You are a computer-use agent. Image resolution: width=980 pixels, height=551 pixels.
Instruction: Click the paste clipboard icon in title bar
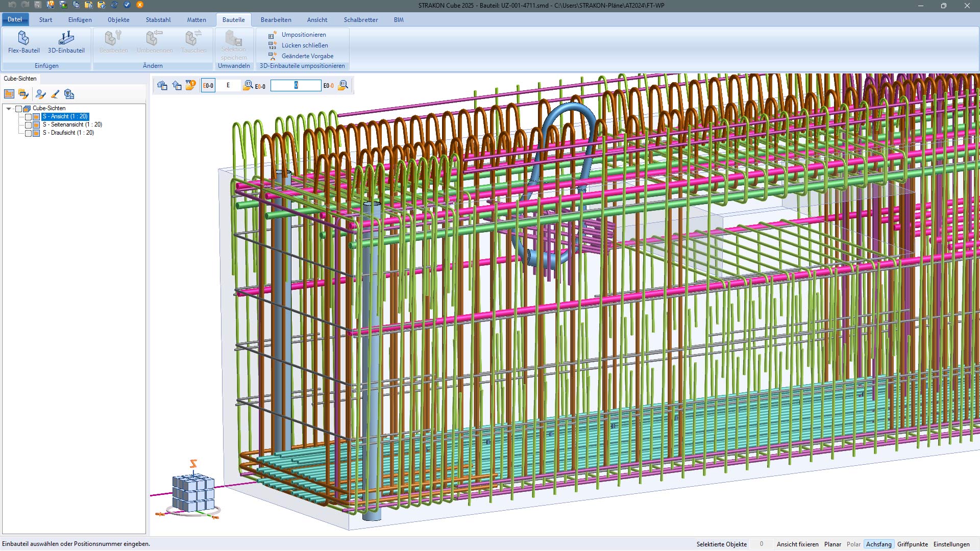pos(89,5)
